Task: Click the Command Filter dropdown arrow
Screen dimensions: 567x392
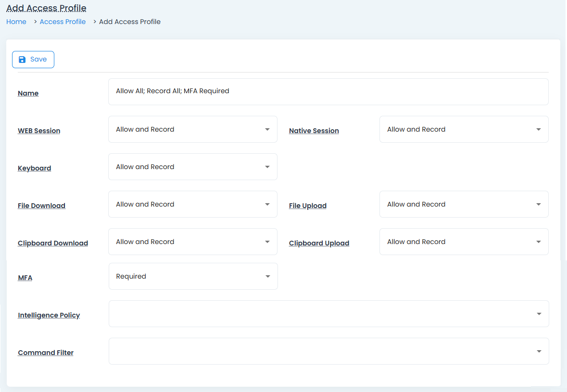Action: [x=539, y=351]
